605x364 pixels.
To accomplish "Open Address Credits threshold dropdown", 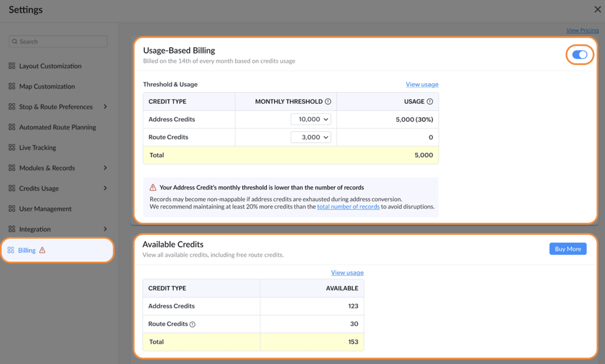I will pos(311,119).
